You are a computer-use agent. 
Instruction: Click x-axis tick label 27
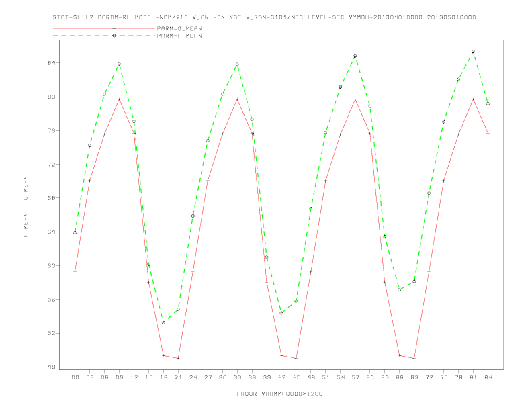tap(208, 377)
